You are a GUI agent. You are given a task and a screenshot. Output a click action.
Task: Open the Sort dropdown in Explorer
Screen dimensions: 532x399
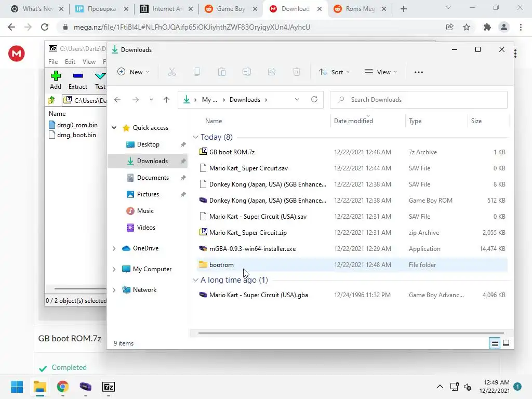pyautogui.click(x=334, y=72)
